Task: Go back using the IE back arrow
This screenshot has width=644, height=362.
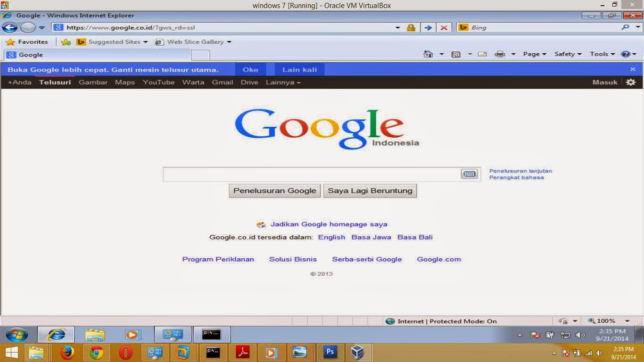Action: 9,27
